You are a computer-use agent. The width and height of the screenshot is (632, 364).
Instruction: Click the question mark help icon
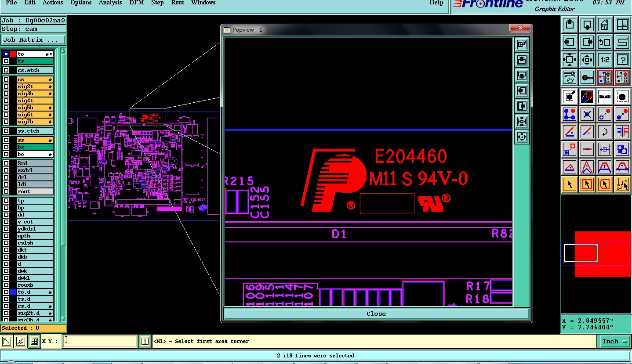click(x=622, y=59)
